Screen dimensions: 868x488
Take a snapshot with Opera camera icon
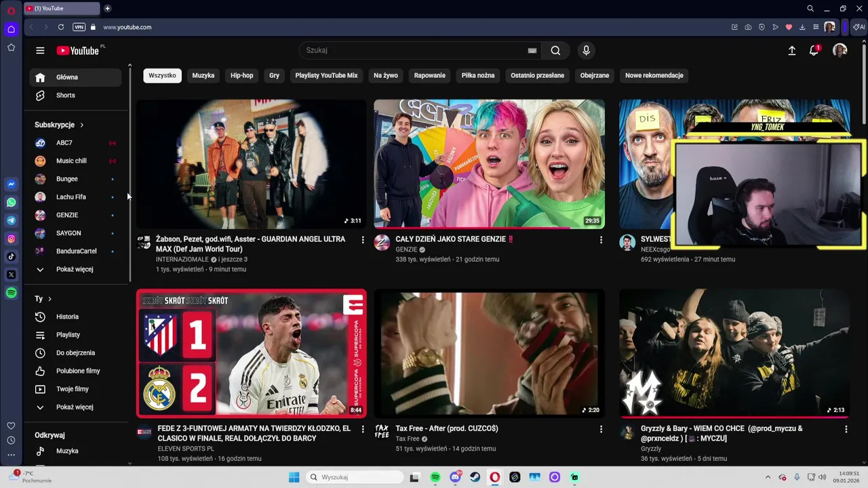(748, 27)
